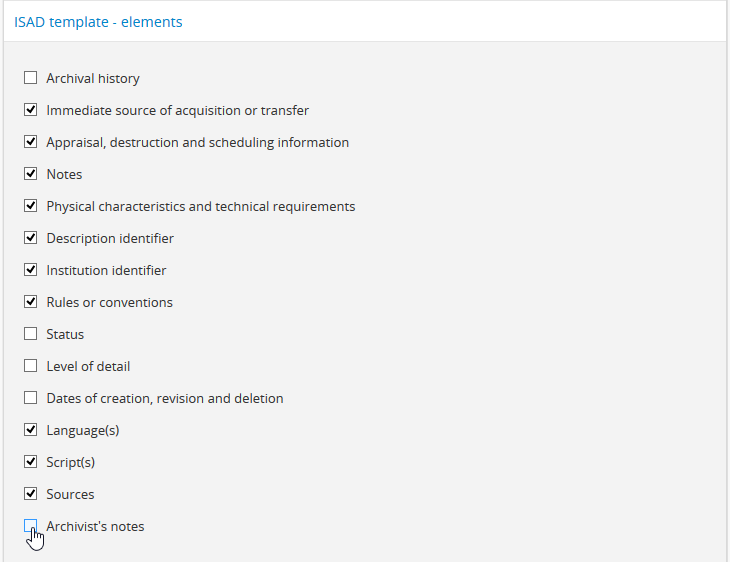Enable the Level of detail checkbox

[x=31, y=366]
